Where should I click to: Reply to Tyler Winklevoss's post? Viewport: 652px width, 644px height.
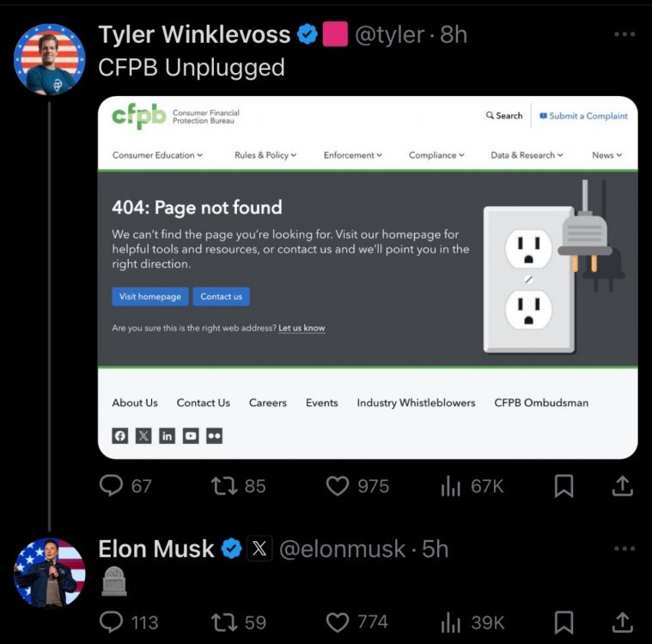[113, 486]
